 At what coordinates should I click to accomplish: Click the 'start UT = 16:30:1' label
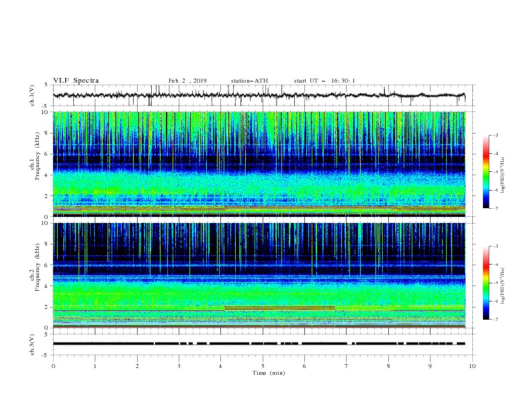coord(324,81)
